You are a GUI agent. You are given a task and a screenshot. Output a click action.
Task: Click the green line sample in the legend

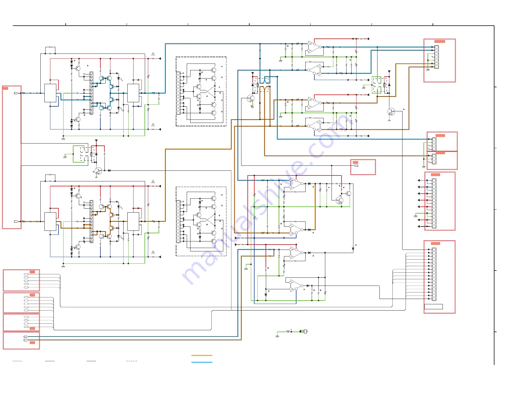pos(17,361)
